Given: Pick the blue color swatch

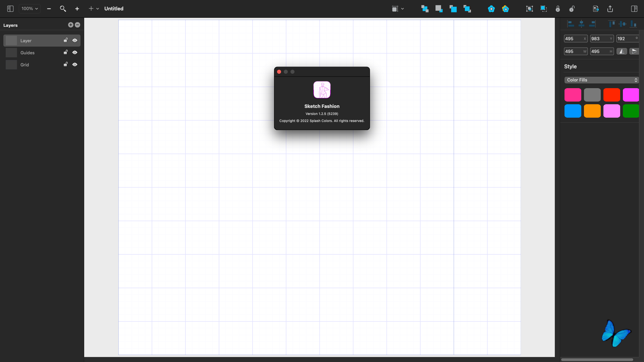Looking at the screenshot, I should click(x=573, y=111).
